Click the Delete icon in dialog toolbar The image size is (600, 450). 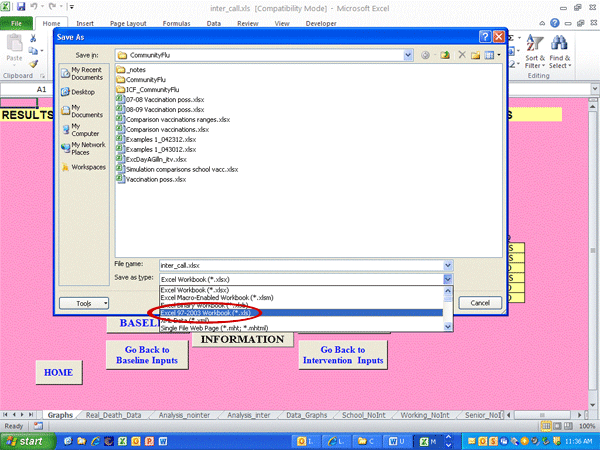(x=461, y=55)
